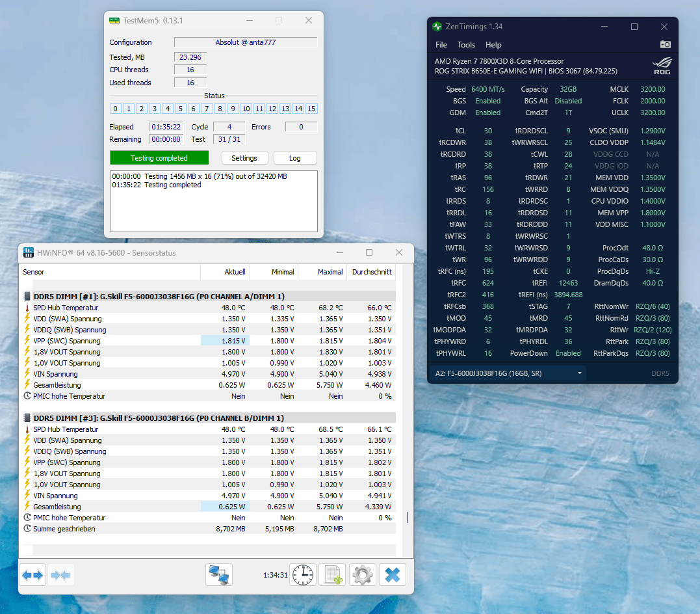Click the Tested, MB value 23.296
The height and width of the screenshot is (614, 700).
[x=190, y=57]
